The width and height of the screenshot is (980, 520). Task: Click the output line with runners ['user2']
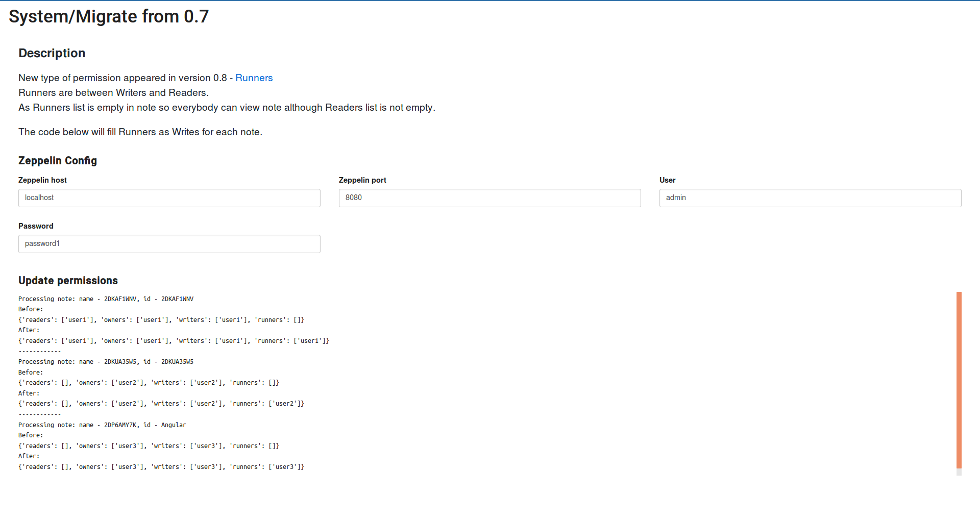(161, 404)
